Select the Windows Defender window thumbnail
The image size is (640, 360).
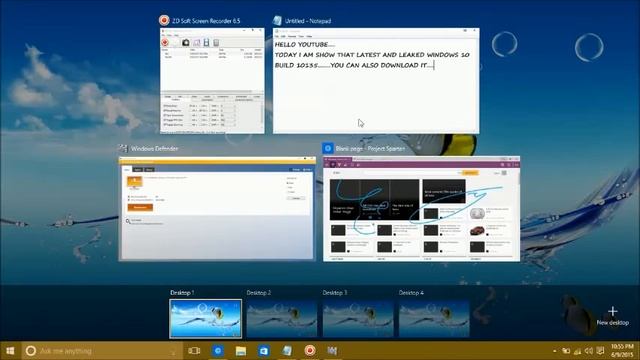217,209
